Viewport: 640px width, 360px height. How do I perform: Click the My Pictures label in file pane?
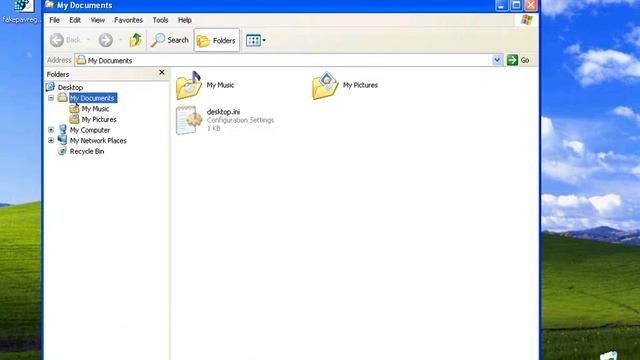tap(360, 85)
